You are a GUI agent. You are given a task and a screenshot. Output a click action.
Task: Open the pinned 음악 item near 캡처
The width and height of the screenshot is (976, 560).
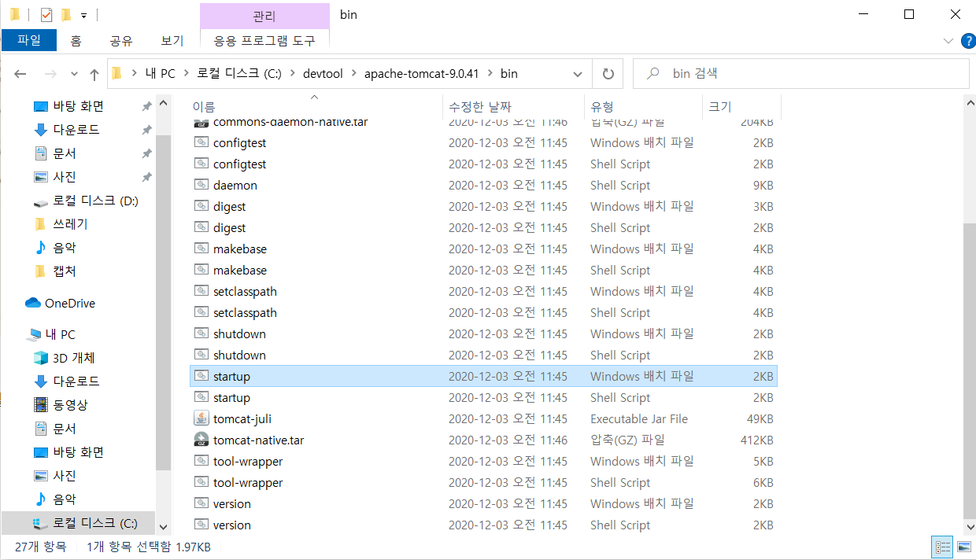pos(65,248)
